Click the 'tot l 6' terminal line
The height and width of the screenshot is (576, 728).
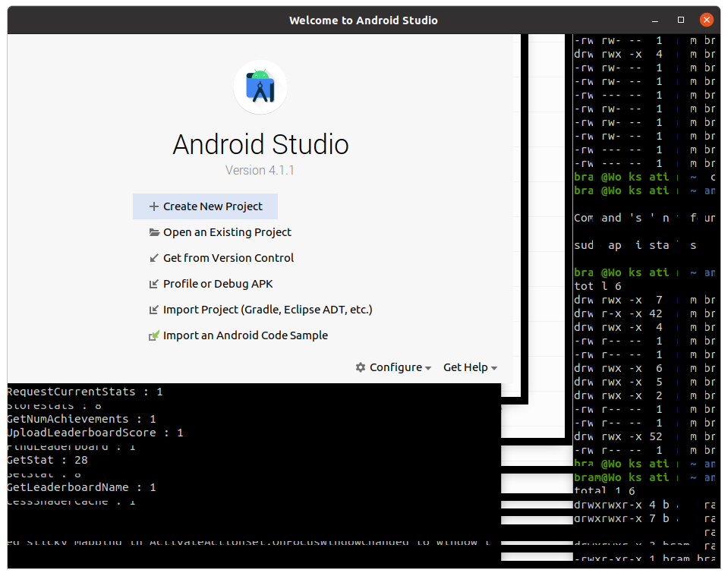point(597,286)
